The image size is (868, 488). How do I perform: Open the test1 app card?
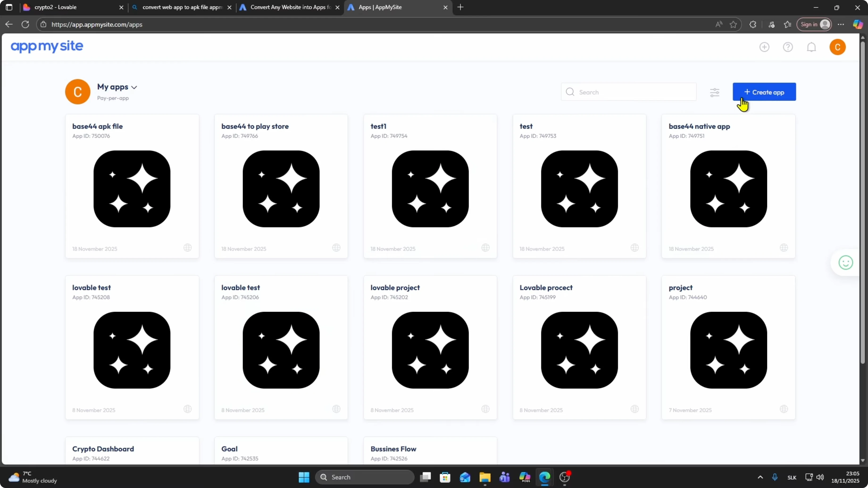430,186
